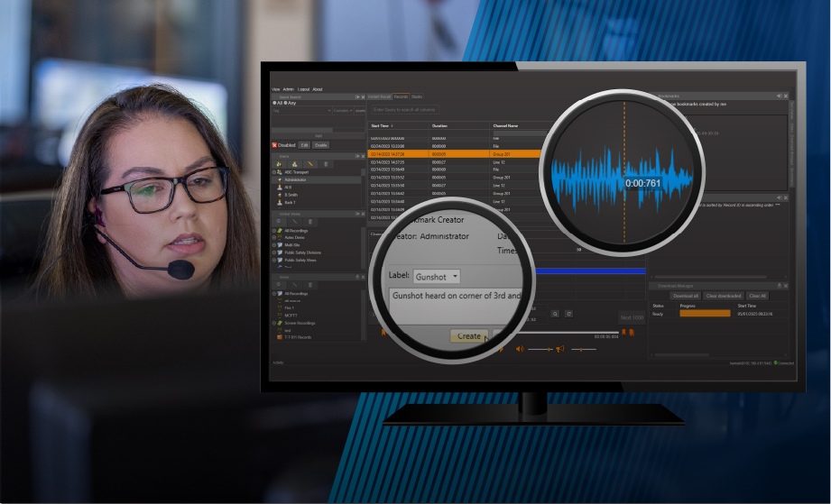Click the refresh icon below the timeline
The height and width of the screenshot is (504, 831).
click(x=568, y=314)
